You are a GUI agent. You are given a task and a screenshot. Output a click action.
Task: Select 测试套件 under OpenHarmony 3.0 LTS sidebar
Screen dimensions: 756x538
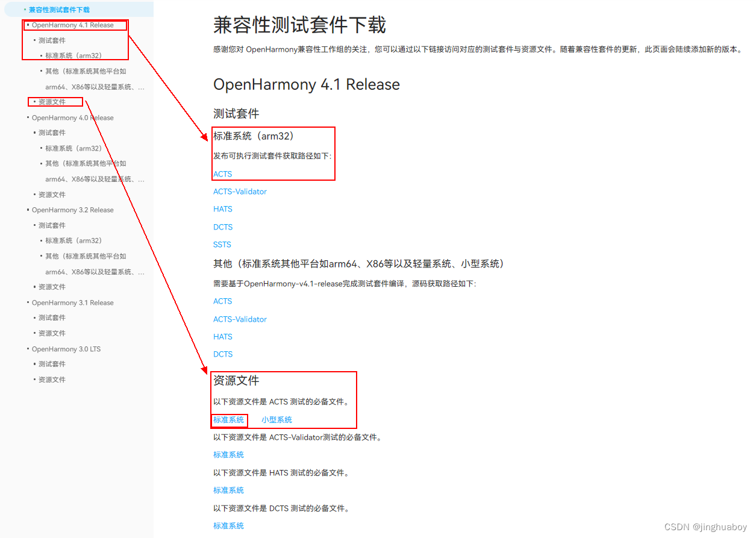52,364
